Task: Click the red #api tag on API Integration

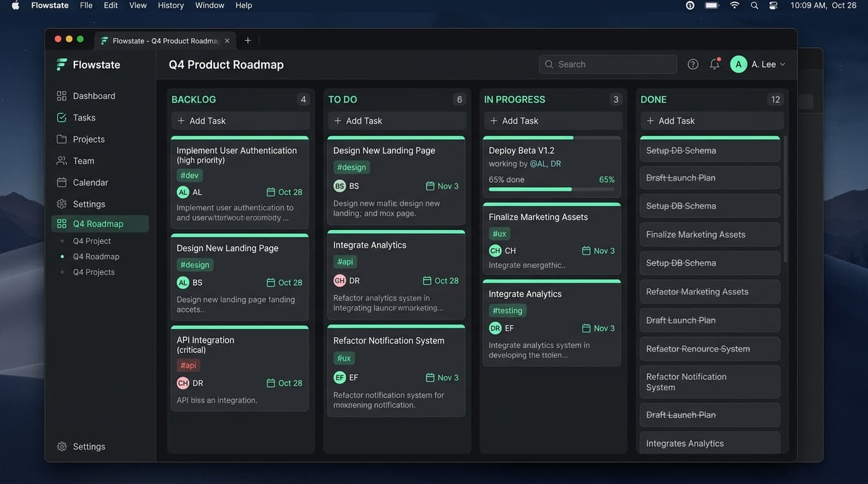Action: click(188, 366)
